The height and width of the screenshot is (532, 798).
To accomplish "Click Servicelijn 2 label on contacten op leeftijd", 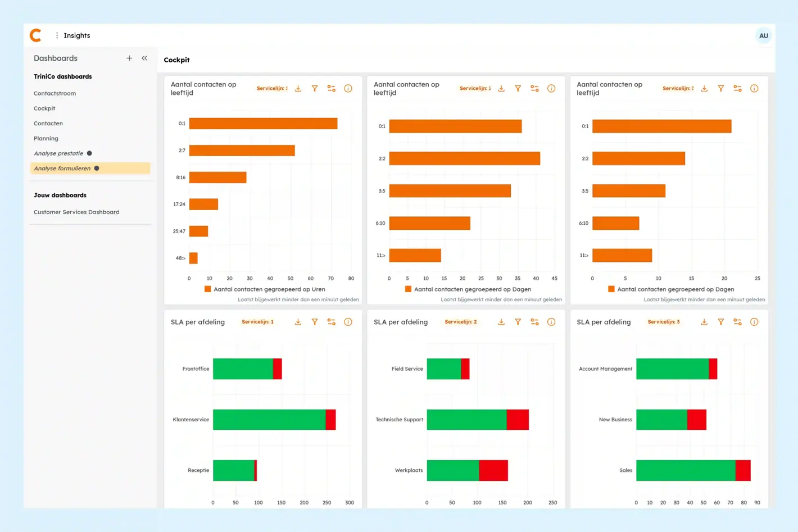I will click(475, 89).
